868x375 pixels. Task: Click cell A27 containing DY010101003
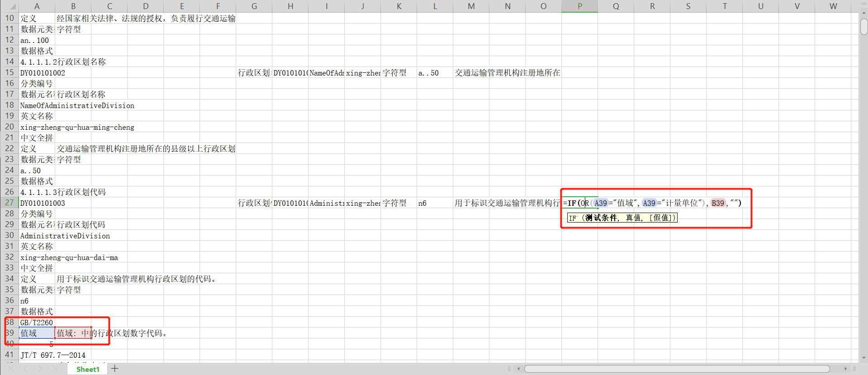click(37, 203)
